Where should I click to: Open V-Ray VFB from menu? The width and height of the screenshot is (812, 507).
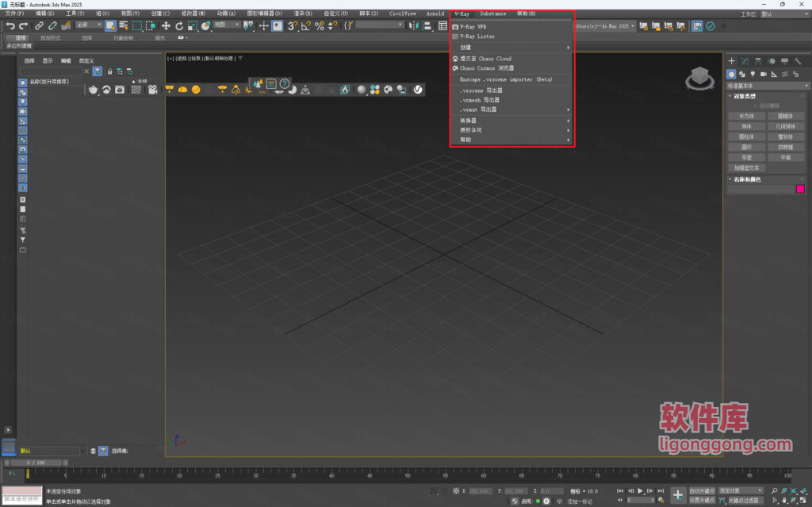(511, 27)
